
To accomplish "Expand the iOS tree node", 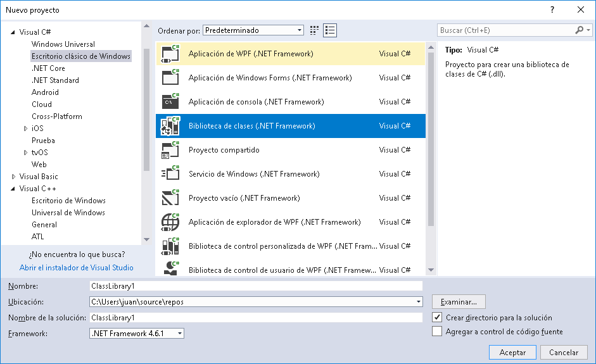I will (x=25, y=129).
